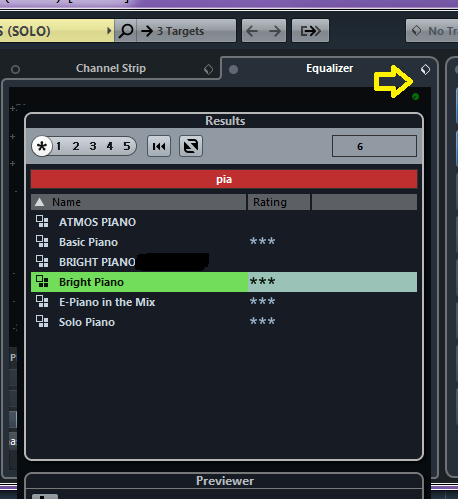
Task: Open the 3 Targets selector
Action: click(x=186, y=31)
